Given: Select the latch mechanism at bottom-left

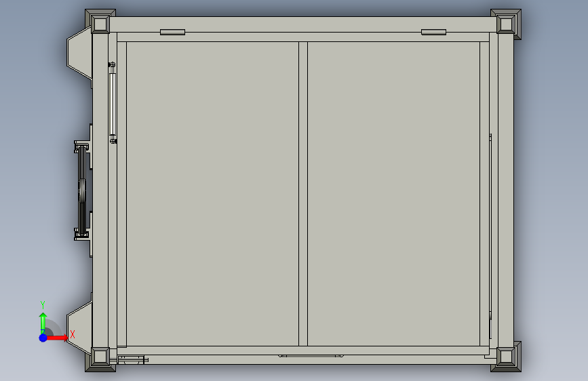Looking at the screenshot, I should click(x=129, y=360).
